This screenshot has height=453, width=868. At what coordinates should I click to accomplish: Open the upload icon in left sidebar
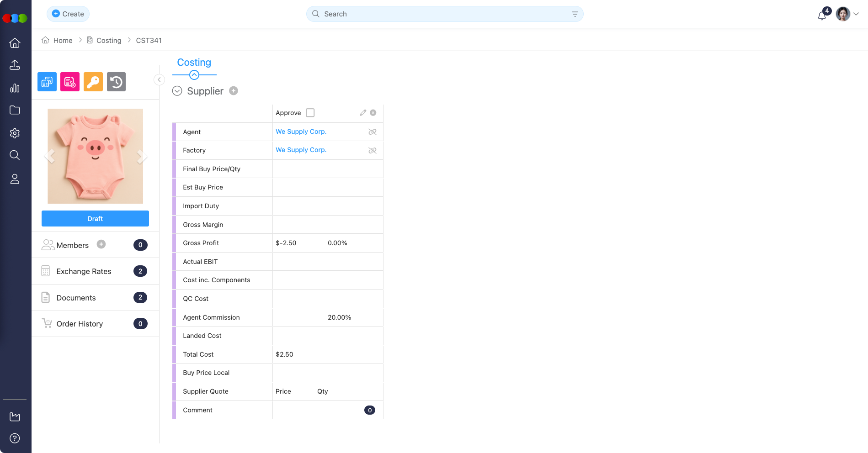point(15,65)
